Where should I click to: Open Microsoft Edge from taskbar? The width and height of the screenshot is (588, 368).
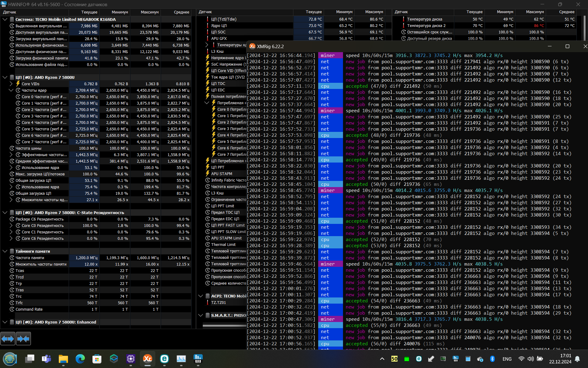[x=80, y=358]
